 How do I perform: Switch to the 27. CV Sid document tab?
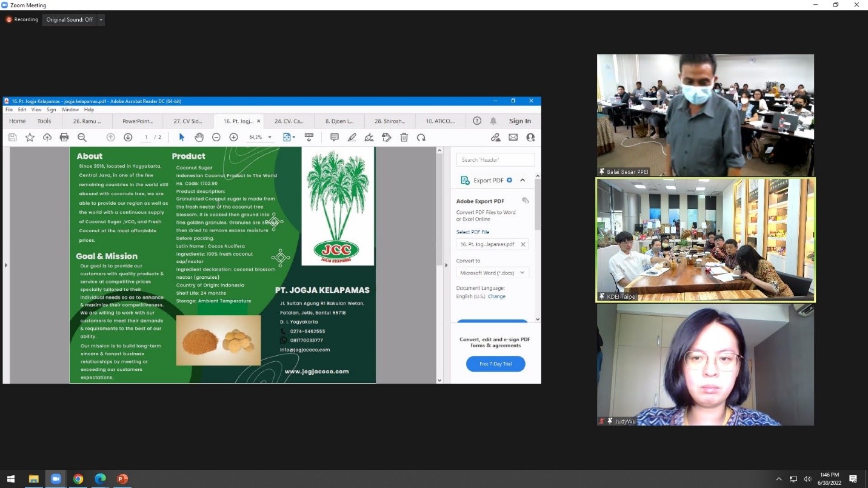point(188,121)
